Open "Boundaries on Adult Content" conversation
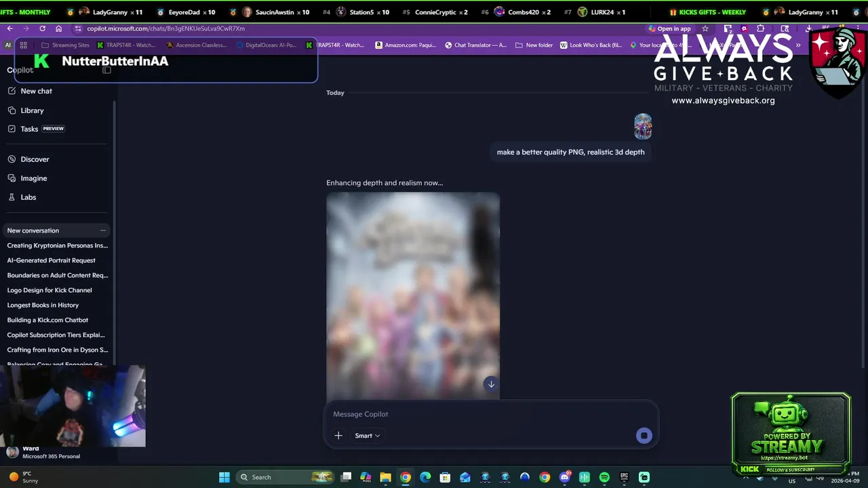The image size is (868, 488). pos(57,275)
